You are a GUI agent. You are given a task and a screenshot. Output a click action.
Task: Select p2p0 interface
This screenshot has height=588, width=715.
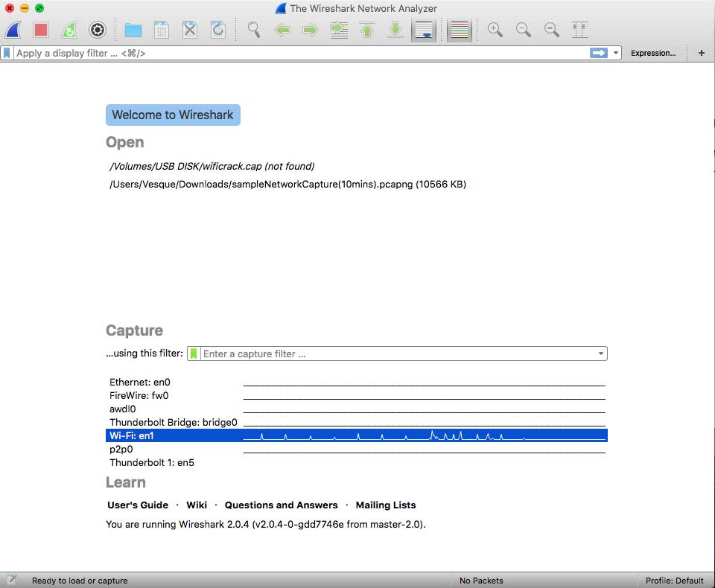point(357,449)
